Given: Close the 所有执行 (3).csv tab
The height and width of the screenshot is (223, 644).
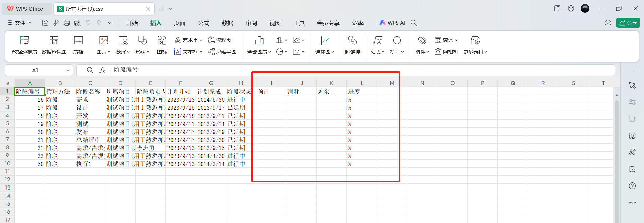Looking at the screenshot, I should (148, 9).
